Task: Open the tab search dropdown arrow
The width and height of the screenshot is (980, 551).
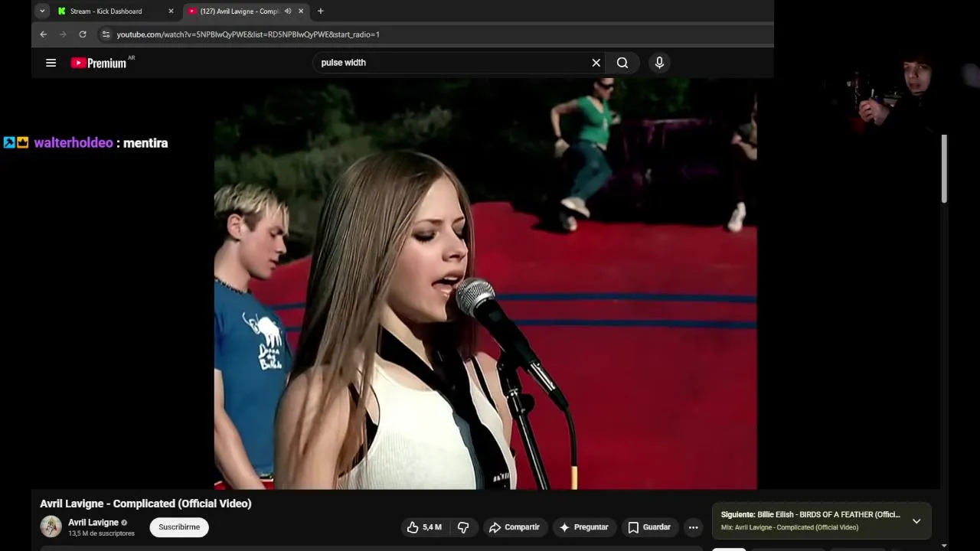Action: (x=42, y=11)
